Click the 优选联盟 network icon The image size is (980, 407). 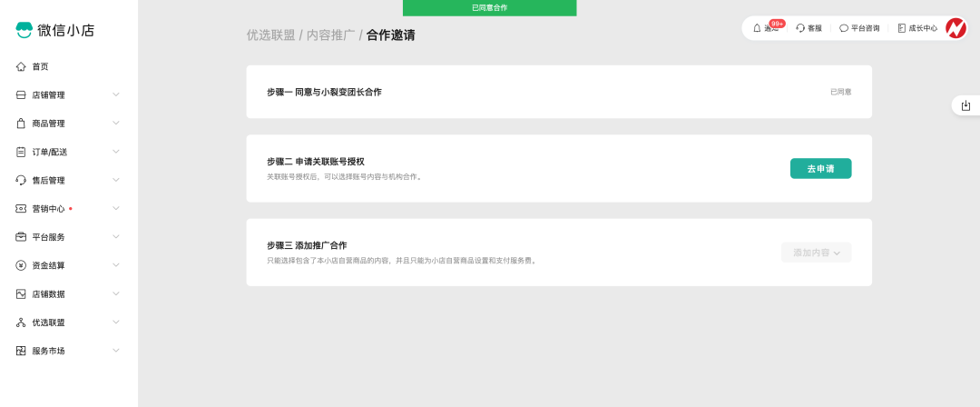pyautogui.click(x=21, y=323)
